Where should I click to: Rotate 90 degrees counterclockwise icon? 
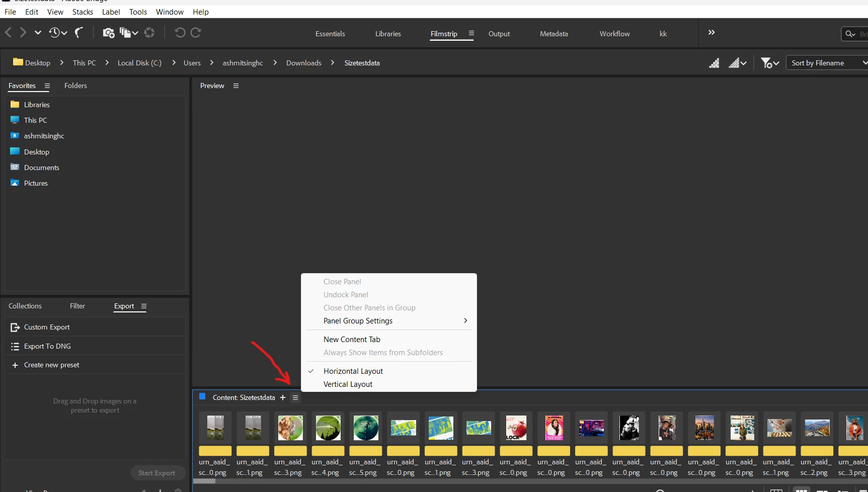pos(180,33)
